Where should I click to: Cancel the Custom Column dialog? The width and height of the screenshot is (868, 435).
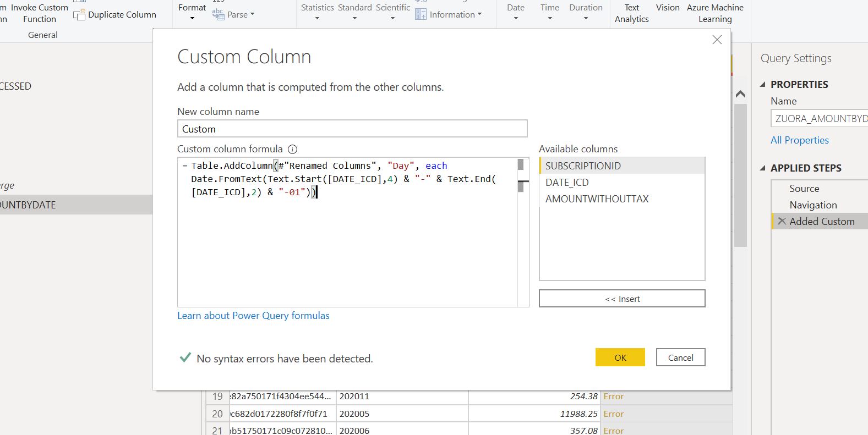point(681,357)
